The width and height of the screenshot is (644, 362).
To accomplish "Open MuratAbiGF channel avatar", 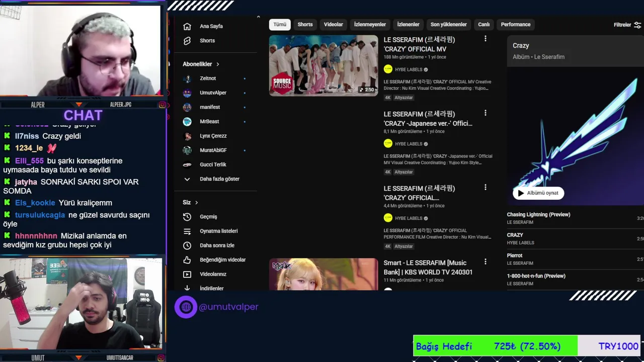I will click(187, 150).
